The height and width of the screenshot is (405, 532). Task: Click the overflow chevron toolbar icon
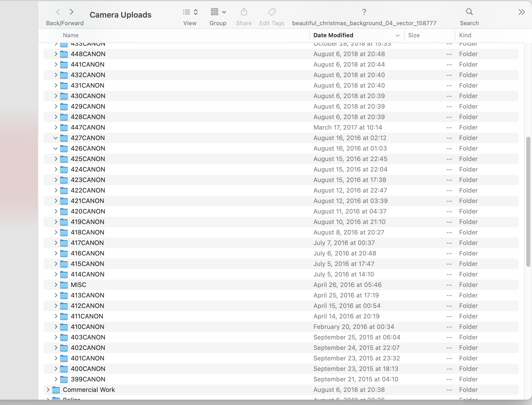(522, 12)
